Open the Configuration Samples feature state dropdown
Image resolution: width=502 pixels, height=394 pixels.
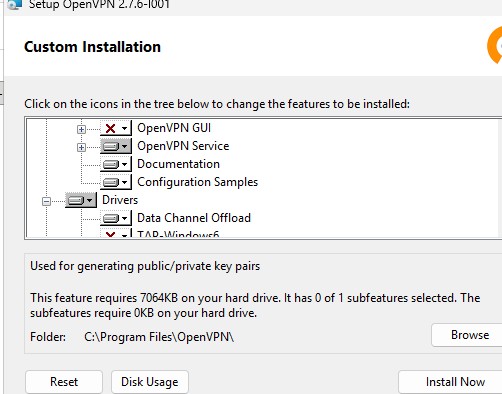pos(116,182)
